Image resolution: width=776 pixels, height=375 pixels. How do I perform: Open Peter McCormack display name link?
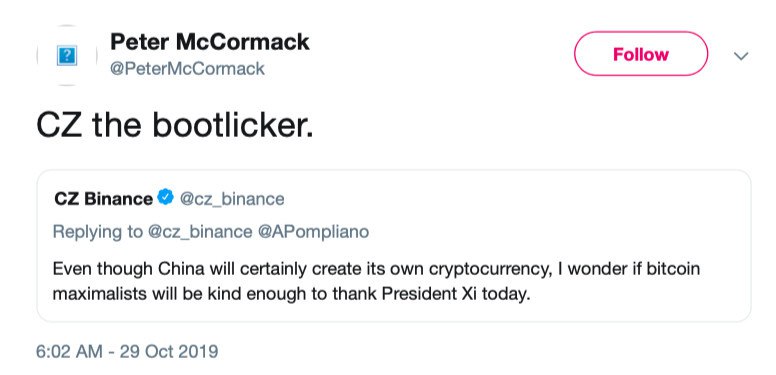click(209, 42)
